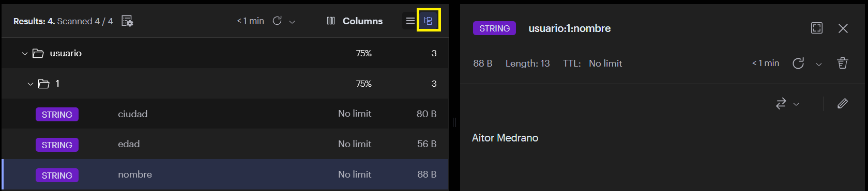The width and height of the screenshot is (868, 191).
Task: Switch to tree view of keys
Action: tap(428, 21)
